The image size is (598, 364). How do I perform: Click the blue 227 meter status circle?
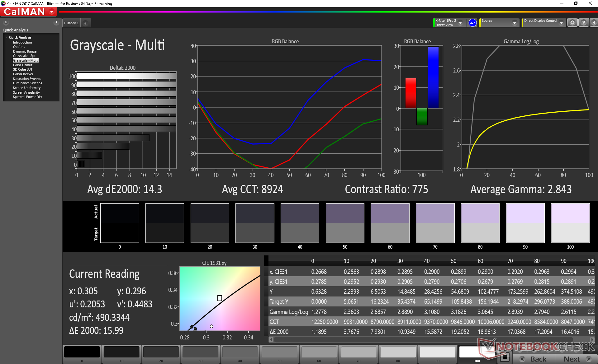tap(472, 23)
